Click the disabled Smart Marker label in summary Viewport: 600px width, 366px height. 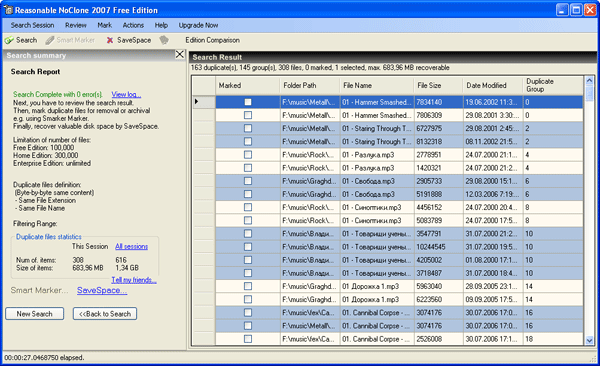pyautogui.click(x=39, y=291)
